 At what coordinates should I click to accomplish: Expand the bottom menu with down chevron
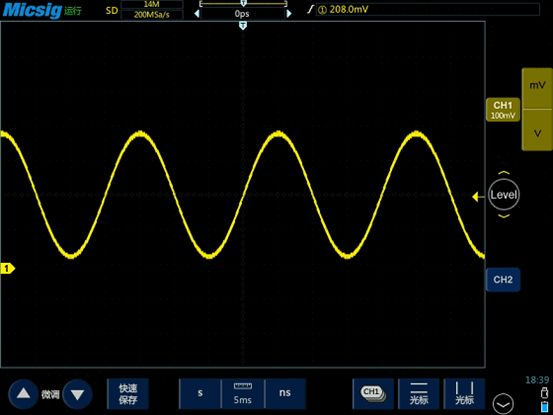click(503, 404)
